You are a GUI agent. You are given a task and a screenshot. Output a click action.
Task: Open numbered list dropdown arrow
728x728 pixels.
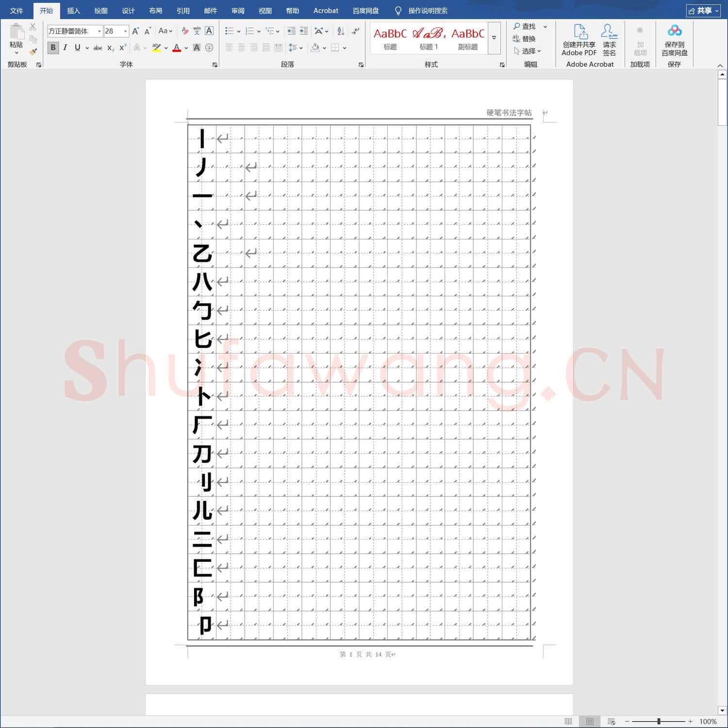(259, 31)
